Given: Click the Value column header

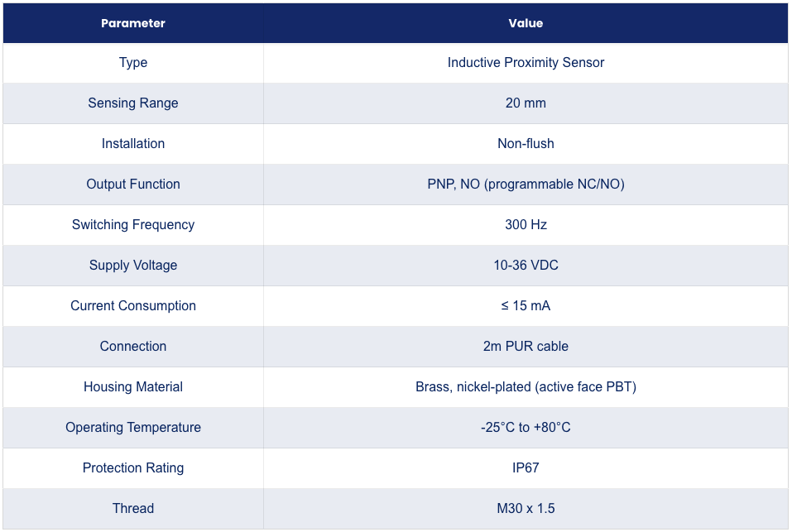Looking at the screenshot, I should coord(526,23).
